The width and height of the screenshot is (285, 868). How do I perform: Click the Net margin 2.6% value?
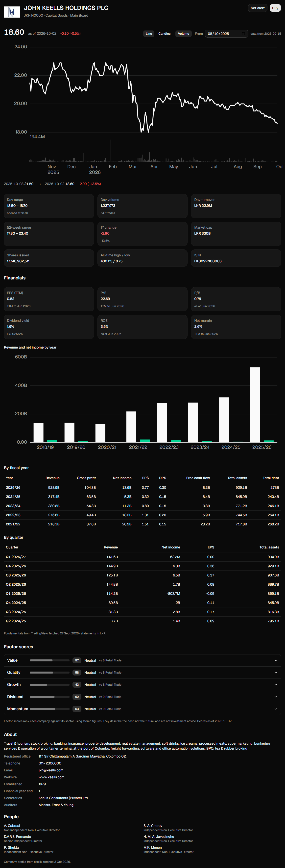point(198,326)
